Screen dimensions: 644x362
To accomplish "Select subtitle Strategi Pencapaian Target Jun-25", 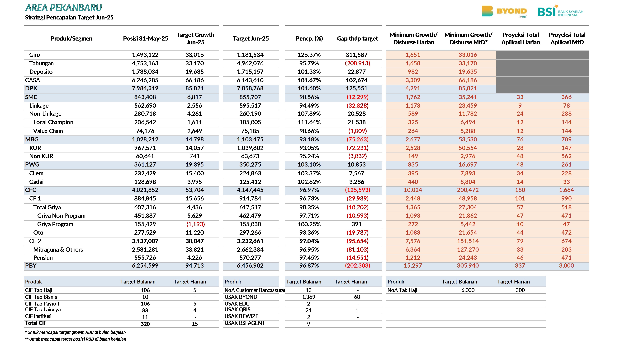I will click(x=69, y=18).
